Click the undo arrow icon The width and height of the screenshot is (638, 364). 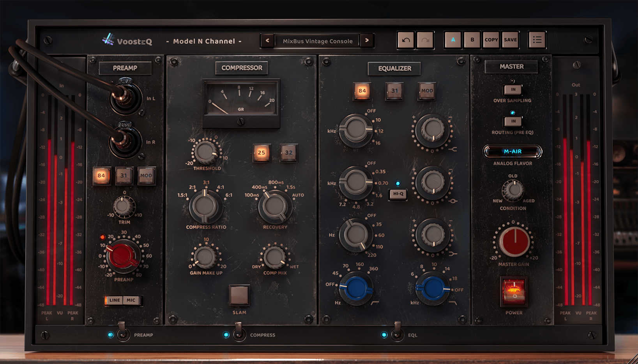point(405,40)
